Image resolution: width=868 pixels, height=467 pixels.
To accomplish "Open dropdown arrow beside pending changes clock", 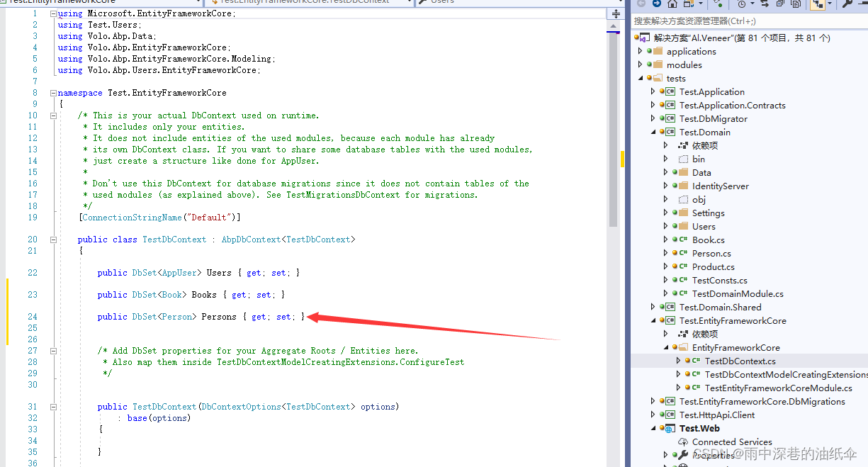I will 751,4.
